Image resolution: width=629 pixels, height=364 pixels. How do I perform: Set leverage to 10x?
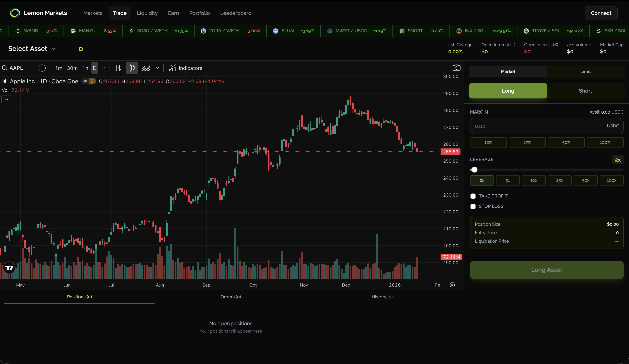(534, 181)
